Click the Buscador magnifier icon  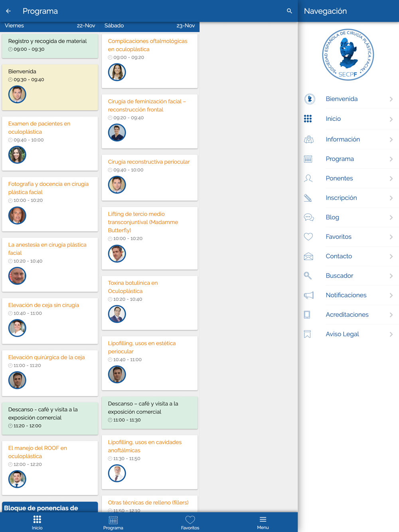coord(308,276)
